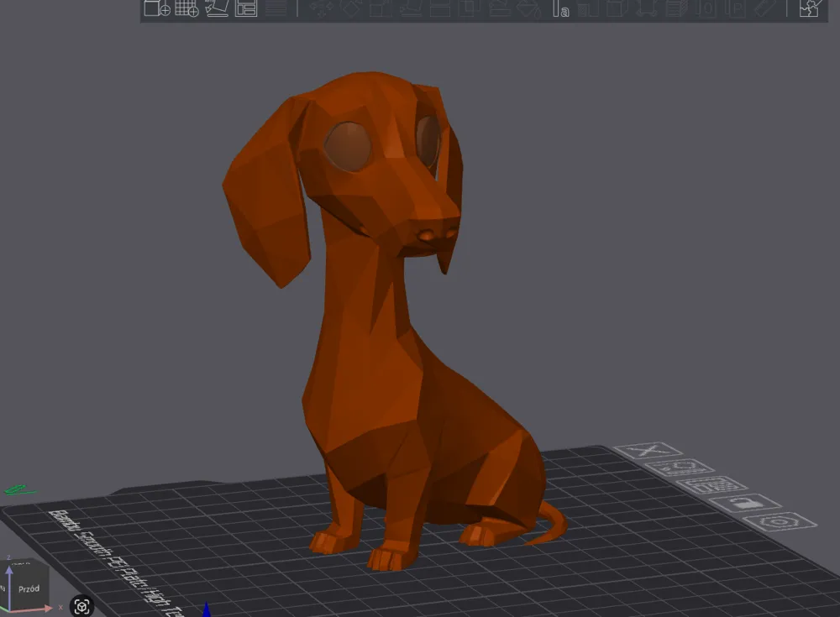Auto-arrange all objects on the bed
Screen dimensions: 840x617
pyautogui.click(x=245, y=10)
